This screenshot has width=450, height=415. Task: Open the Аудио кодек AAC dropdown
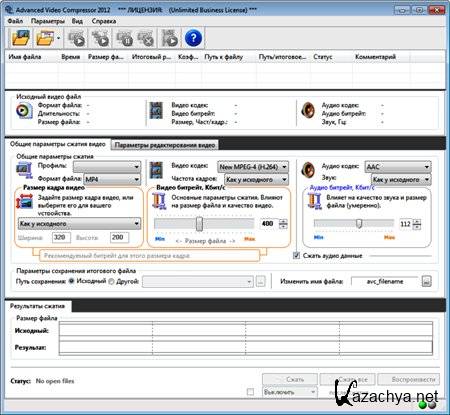tap(398, 167)
